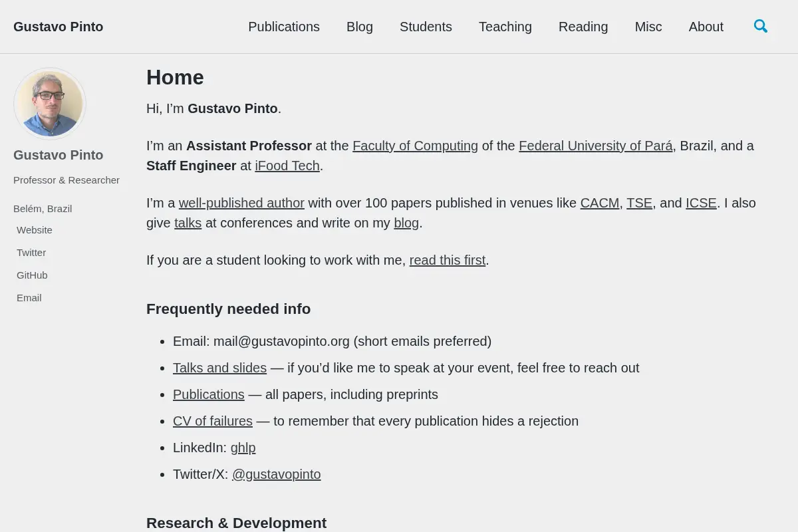Viewport: 798px width, 532px height.
Task: Follow the Faculty of Computing link
Action: tap(415, 146)
